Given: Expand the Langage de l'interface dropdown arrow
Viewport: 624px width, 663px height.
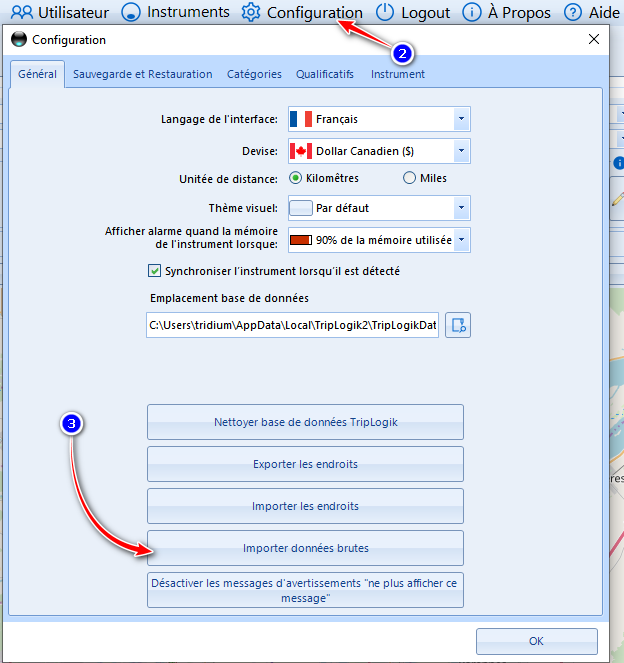Looking at the screenshot, I should coord(461,119).
